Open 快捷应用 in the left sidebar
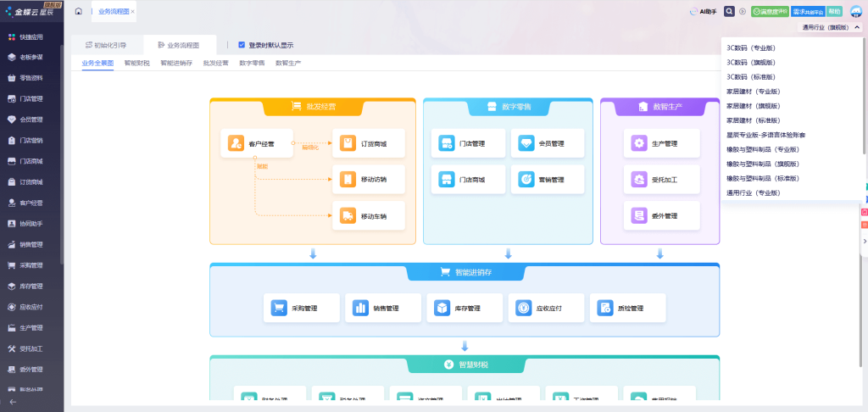Image resolution: width=868 pixels, height=412 pixels. [31, 36]
